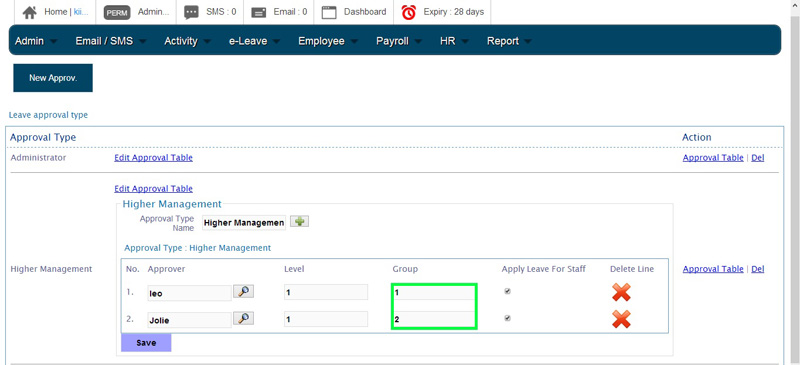The image size is (800, 365).
Task: Open the Admin menu
Action: click(30, 41)
